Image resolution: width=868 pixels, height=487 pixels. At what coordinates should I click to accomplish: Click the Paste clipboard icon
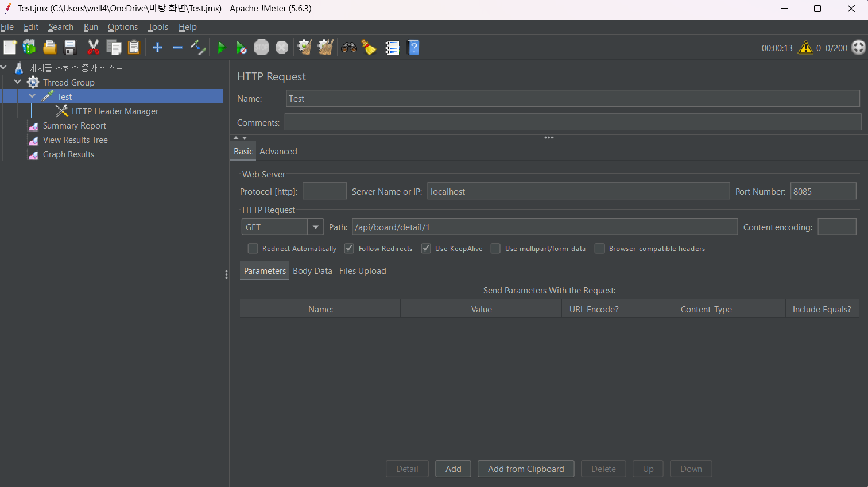[134, 48]
